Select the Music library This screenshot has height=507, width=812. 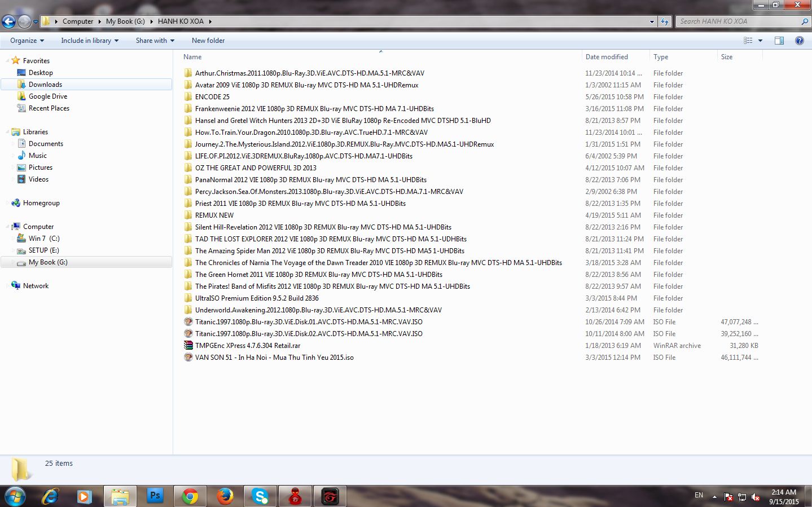(38, 156)
